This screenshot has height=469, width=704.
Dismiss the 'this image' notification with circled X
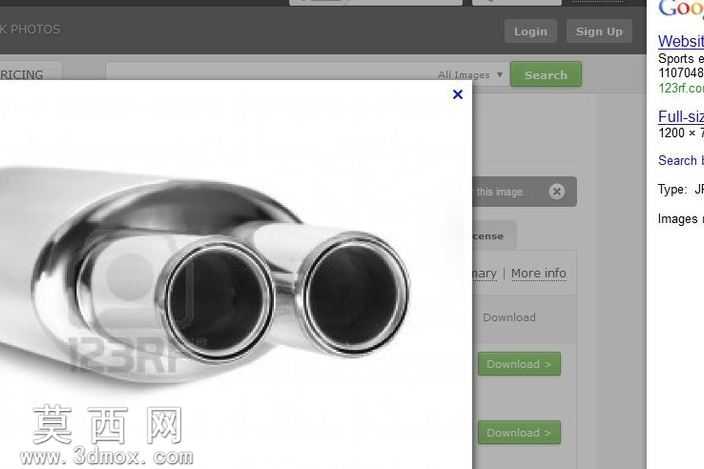tap(557, 192)
